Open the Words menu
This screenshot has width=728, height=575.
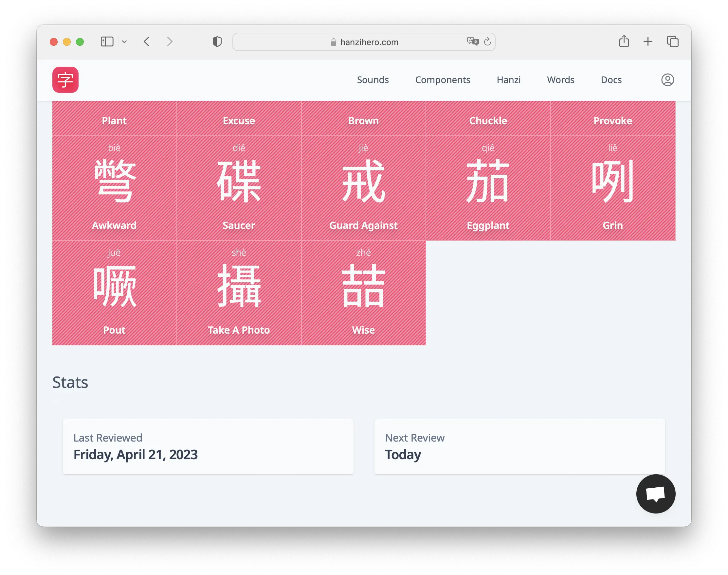[561, 80]
